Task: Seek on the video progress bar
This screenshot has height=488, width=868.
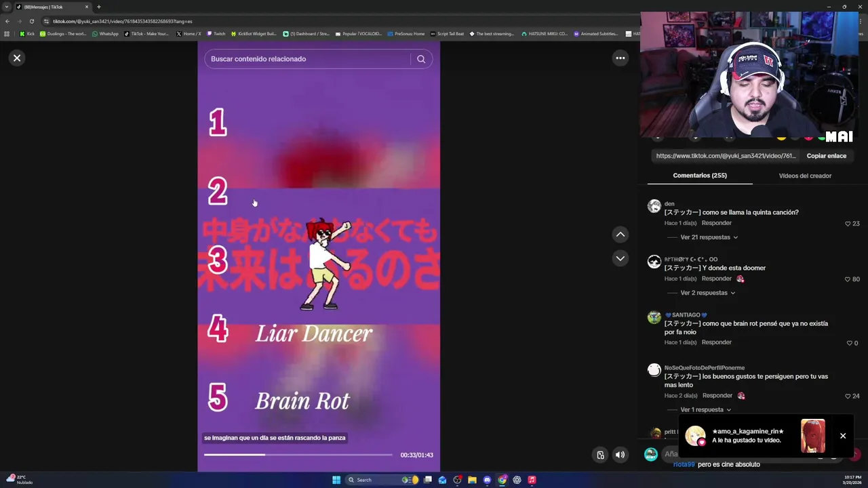Action: coord(298,455)
